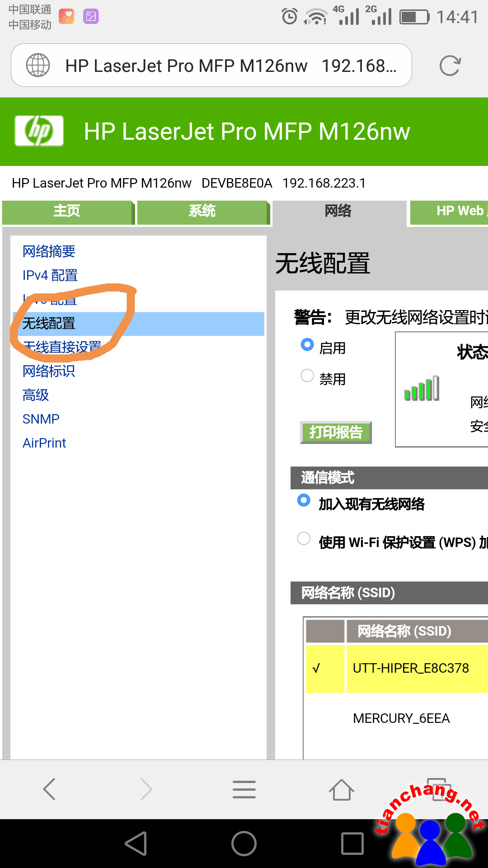
Task: Open IPv4 配置 in sidebar
Action: [x=50, y=275]
